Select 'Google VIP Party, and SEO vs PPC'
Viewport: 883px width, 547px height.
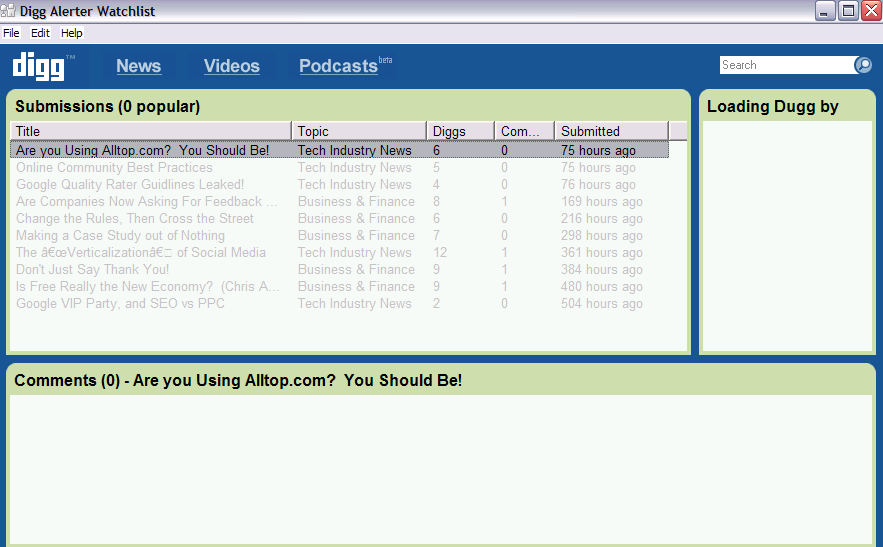[340, 303]
